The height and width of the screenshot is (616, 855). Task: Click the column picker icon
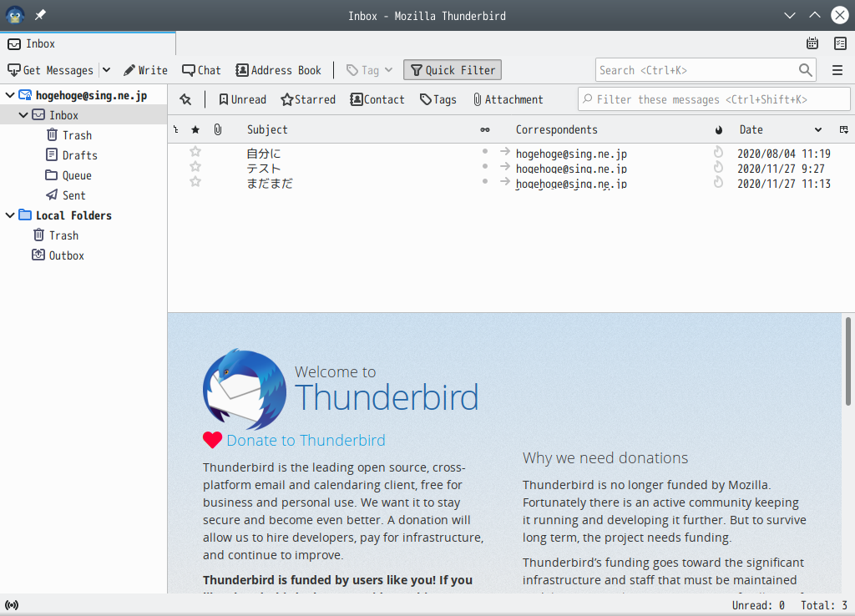843,129
